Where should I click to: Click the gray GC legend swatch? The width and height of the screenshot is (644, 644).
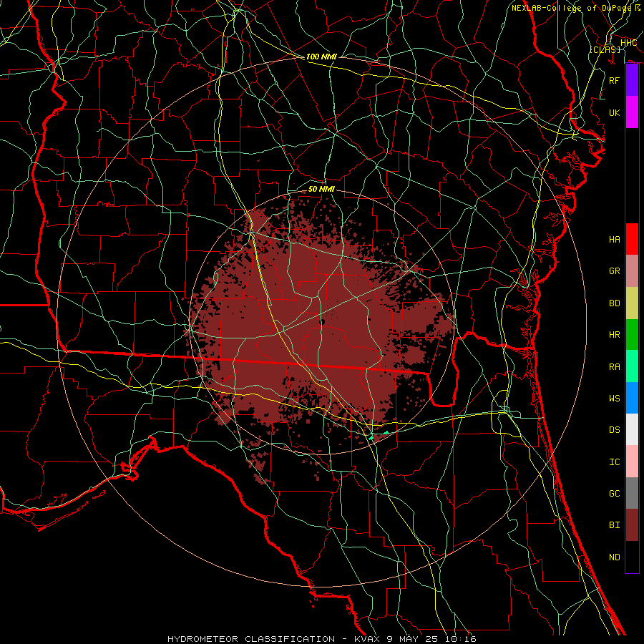click(632, 493)
